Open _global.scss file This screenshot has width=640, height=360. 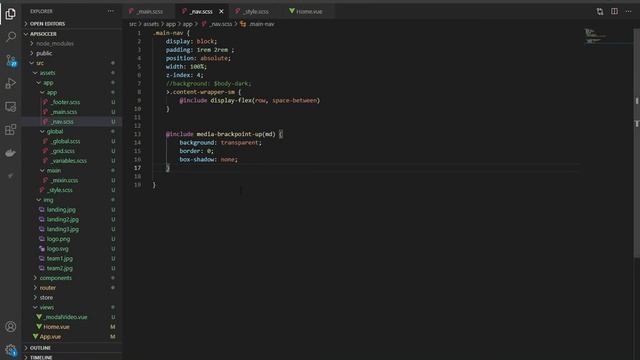[65, 141]
